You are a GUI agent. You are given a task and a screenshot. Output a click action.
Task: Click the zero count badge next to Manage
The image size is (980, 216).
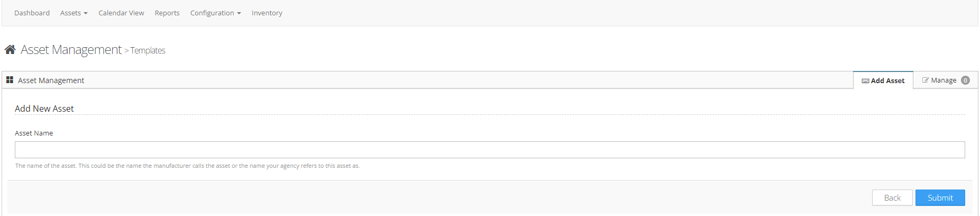click(965, 80)
